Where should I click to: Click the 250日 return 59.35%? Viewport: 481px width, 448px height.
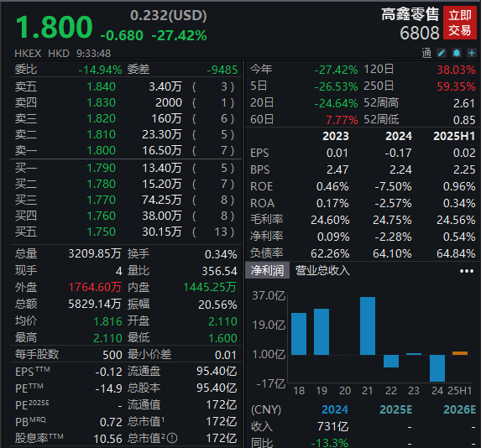[x=456, y=86]
